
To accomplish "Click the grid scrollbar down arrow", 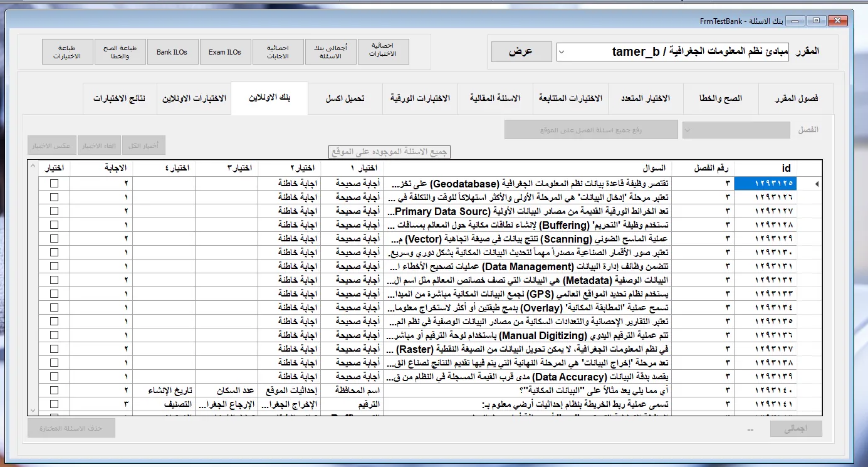I will 33,409.
